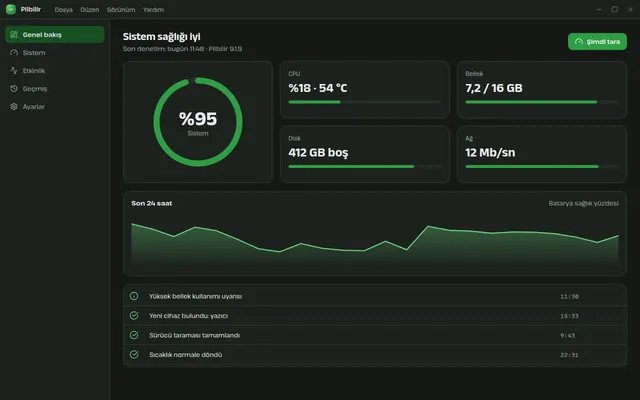
Task: Click the 11:30 timestamp
Action: [569, 296]
